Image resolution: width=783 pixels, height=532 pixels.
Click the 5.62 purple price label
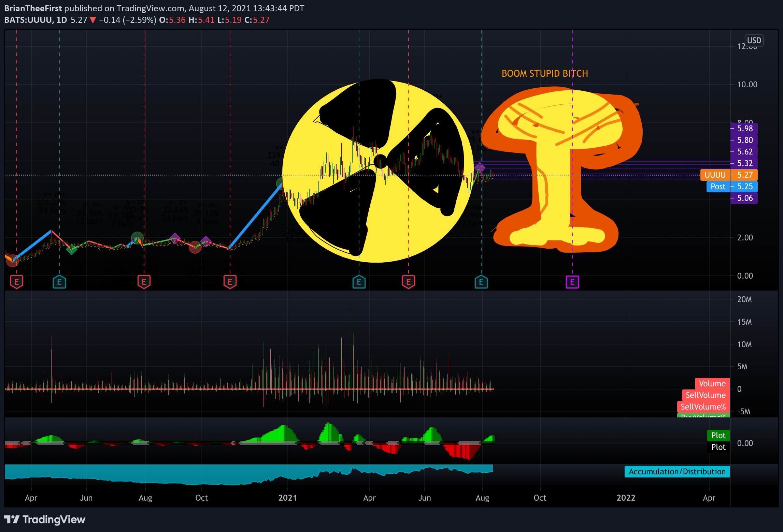744,152
